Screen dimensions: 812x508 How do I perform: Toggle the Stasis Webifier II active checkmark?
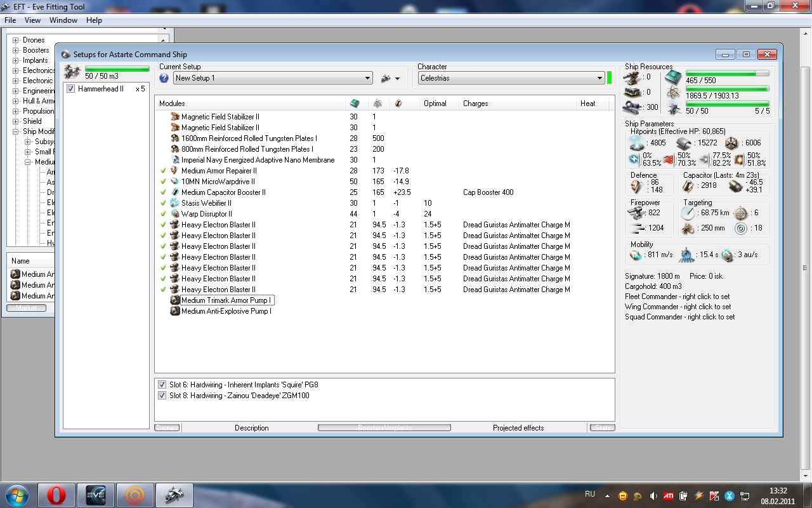164,203
